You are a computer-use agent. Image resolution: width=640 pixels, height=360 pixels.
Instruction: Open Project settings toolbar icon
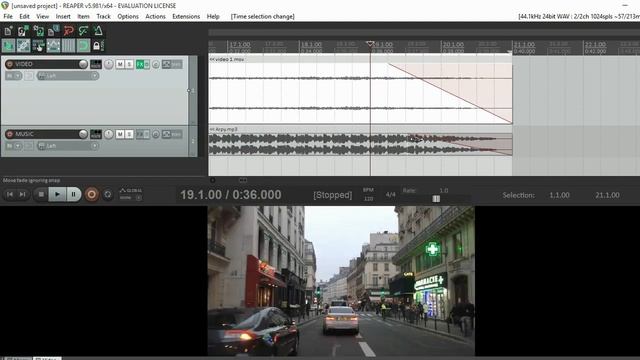(x=53, y=31)
